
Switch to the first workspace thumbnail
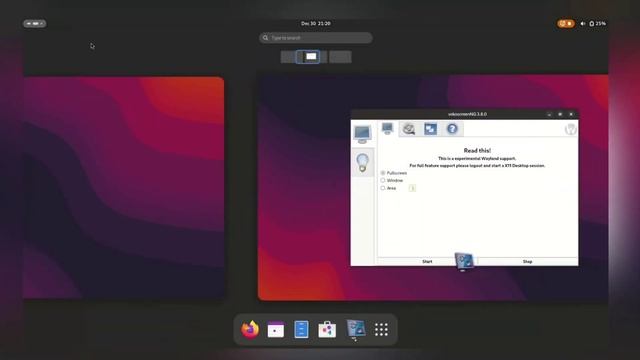[x=288, y=57]
